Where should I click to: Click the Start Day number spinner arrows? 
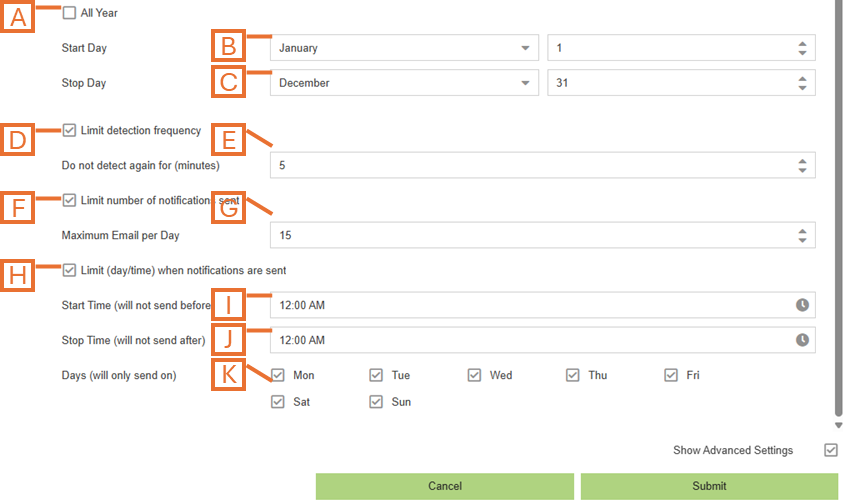802,48
